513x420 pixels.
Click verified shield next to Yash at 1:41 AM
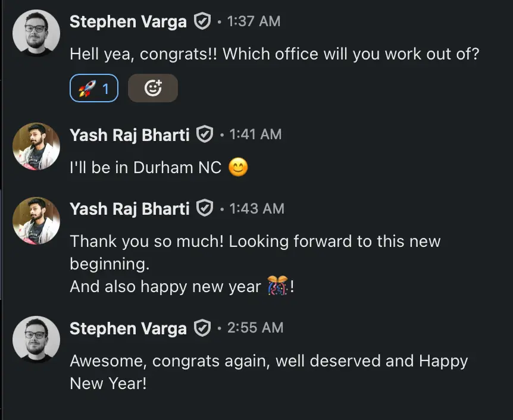[205, 135]
